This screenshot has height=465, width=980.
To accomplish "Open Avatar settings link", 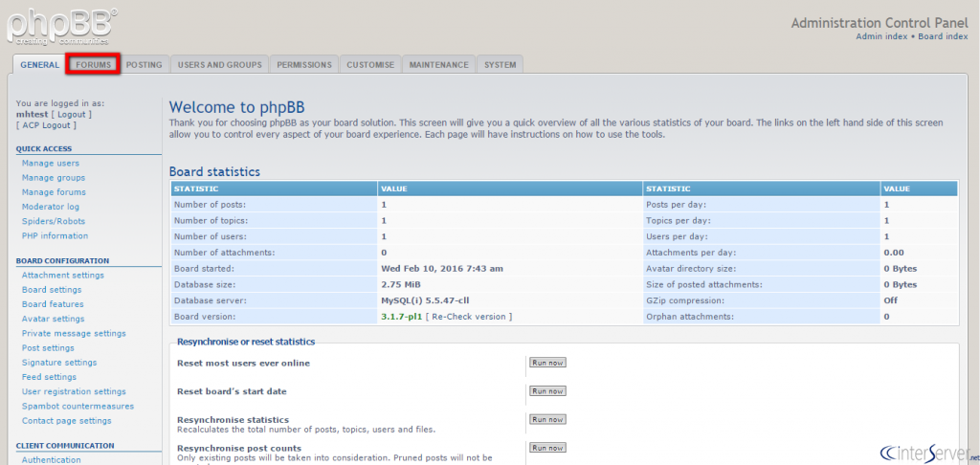I will pyautogui.click(x=54, y=319).
